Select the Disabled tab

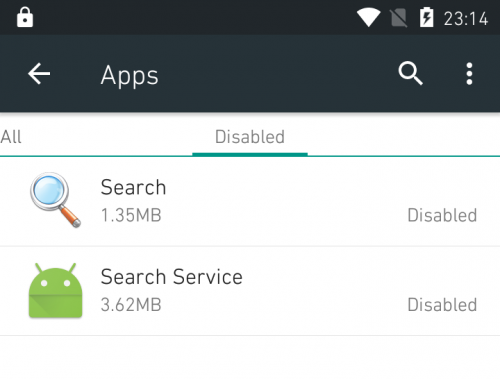click(250, 137)
